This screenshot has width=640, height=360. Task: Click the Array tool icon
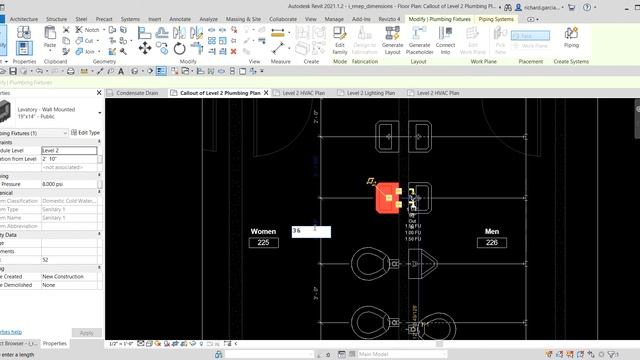212,41
